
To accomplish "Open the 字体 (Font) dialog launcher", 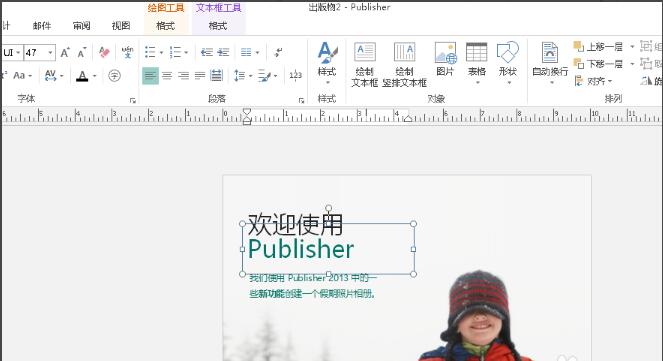I will (133, 101).
